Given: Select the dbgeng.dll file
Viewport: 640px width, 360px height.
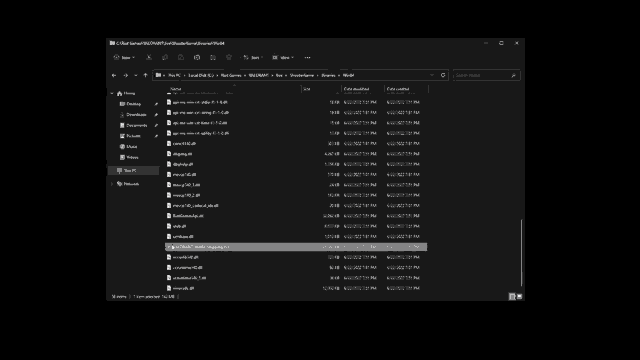Looking at the screenshot, I should pyautogui.click(x=296, y=154).
